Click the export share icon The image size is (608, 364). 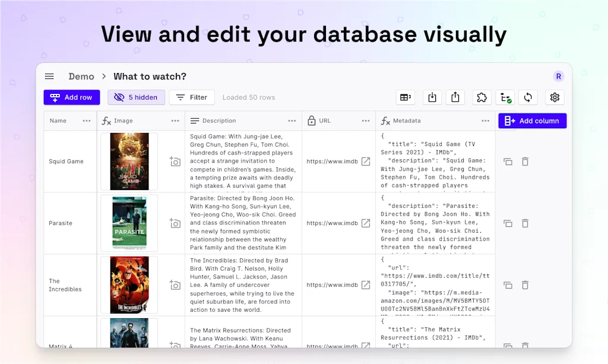[x=455, y=97]
